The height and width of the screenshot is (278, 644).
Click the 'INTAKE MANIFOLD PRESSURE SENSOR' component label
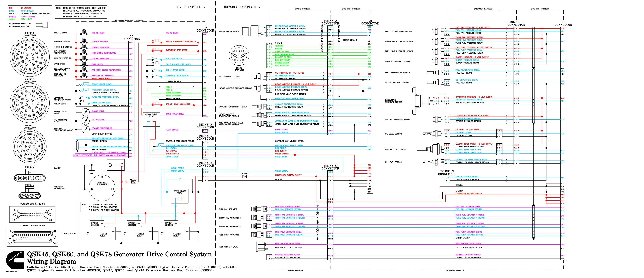[235, 88]
